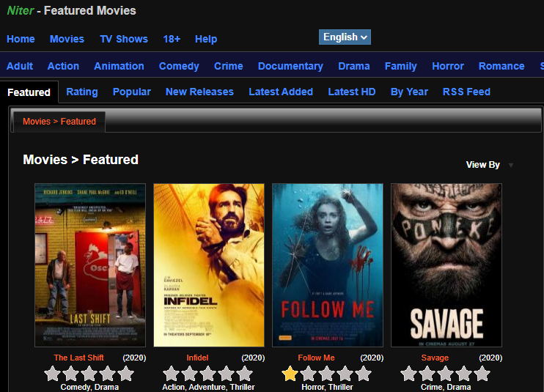Image resolution: width=544 pixels, height=392 pixels.
Task: Open The Last Shift poster
Action: point(90,265)
